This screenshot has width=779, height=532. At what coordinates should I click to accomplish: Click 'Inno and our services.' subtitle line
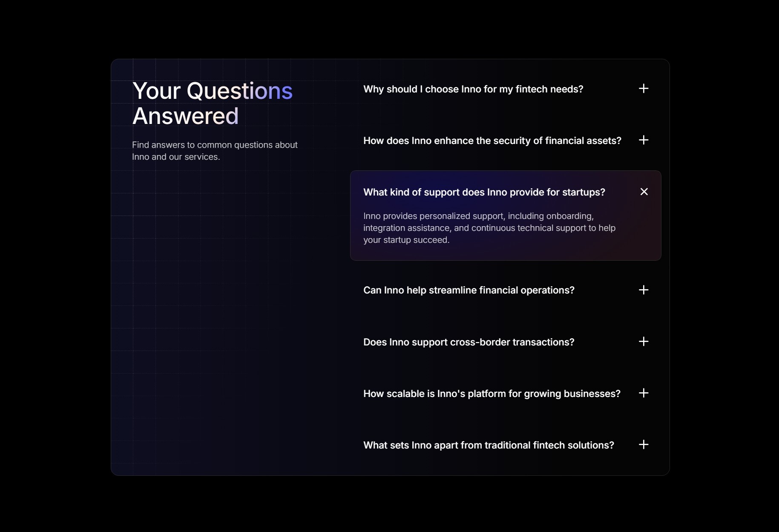(176, 157)
